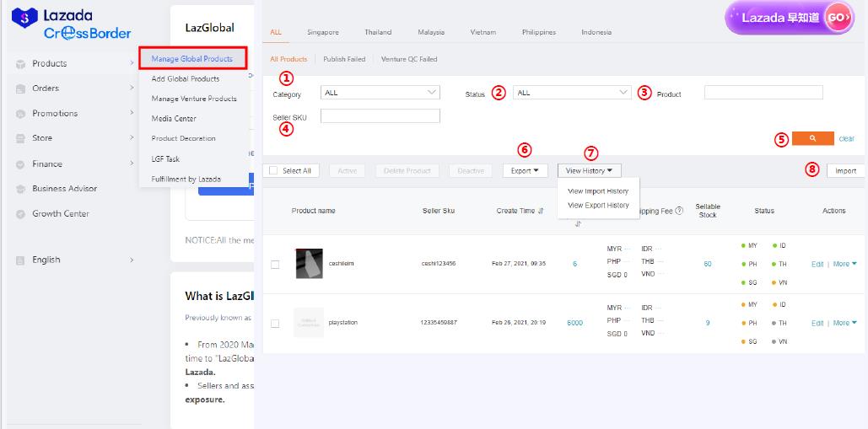Switch to the Vietnam tab
This screenshot has height=429, width=868.
pyautogui.click(x=483, y=32)
